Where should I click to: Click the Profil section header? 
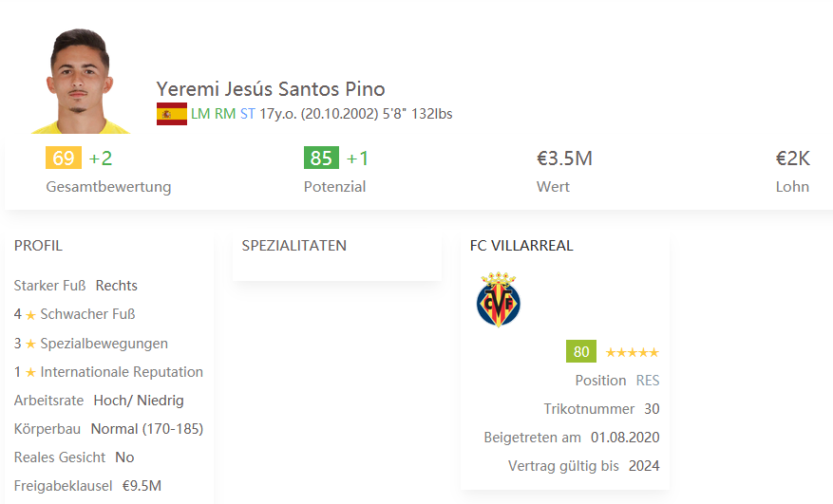pyautogui.click(x=39, y=246)
